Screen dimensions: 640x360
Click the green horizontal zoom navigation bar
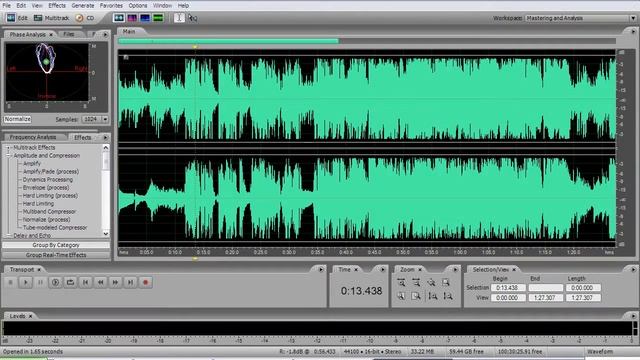[x=228, y=41]
